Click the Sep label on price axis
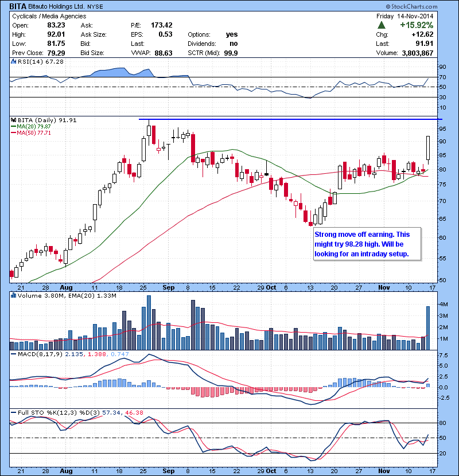The image size is (459, 476). (169, 287)
